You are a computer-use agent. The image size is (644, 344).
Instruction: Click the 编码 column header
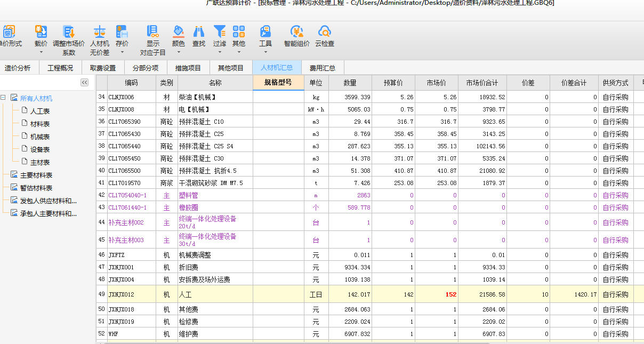[x=131, y=83]
